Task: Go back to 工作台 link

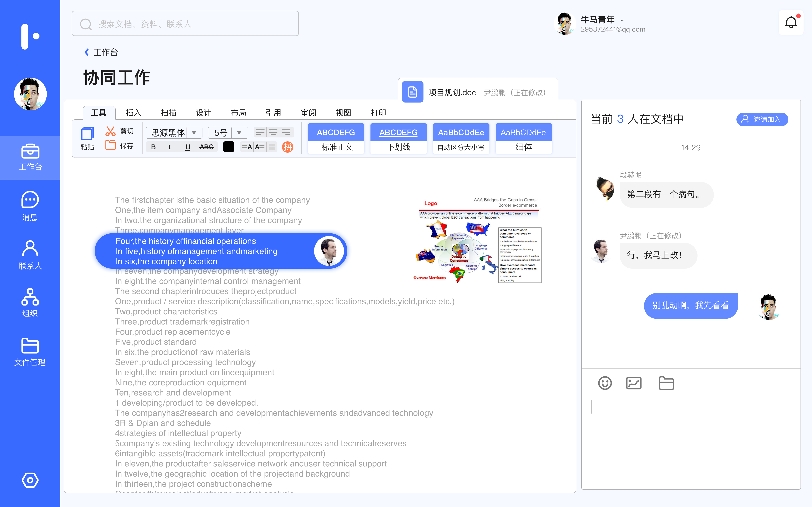Action: (x=101, y=52)
